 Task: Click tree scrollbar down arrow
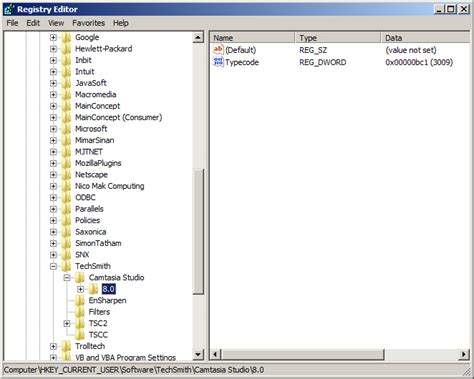pyautogui.click(x=198, y=354)
